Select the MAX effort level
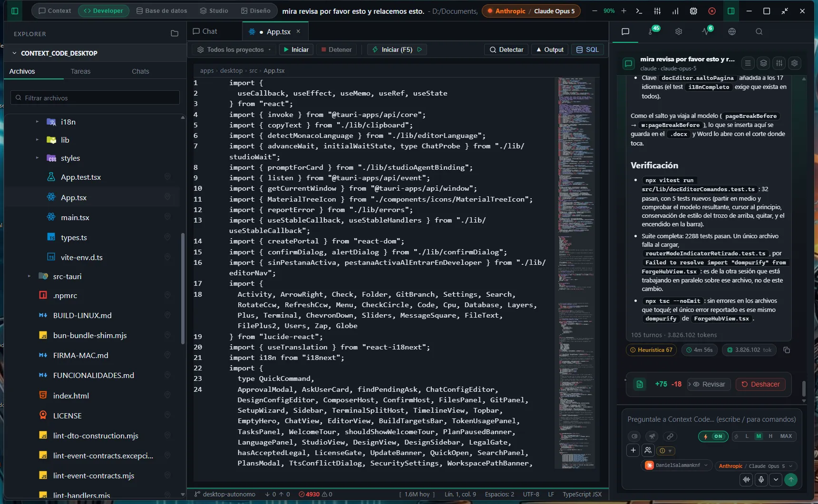 786,436
